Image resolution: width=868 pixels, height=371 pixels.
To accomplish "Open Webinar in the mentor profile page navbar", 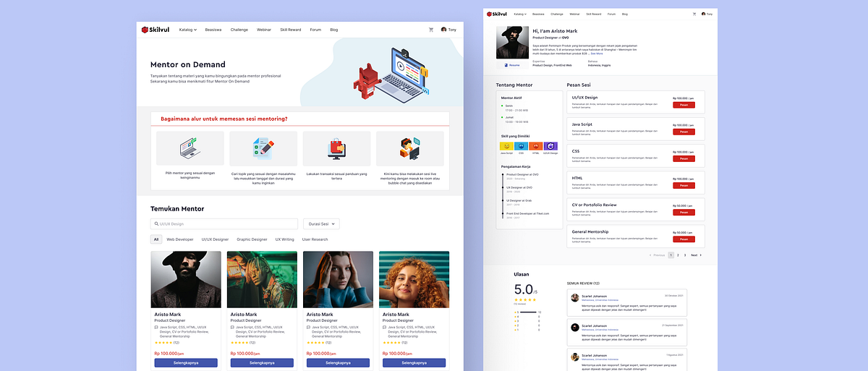I will pyautogui.click(x=574, y=14).
